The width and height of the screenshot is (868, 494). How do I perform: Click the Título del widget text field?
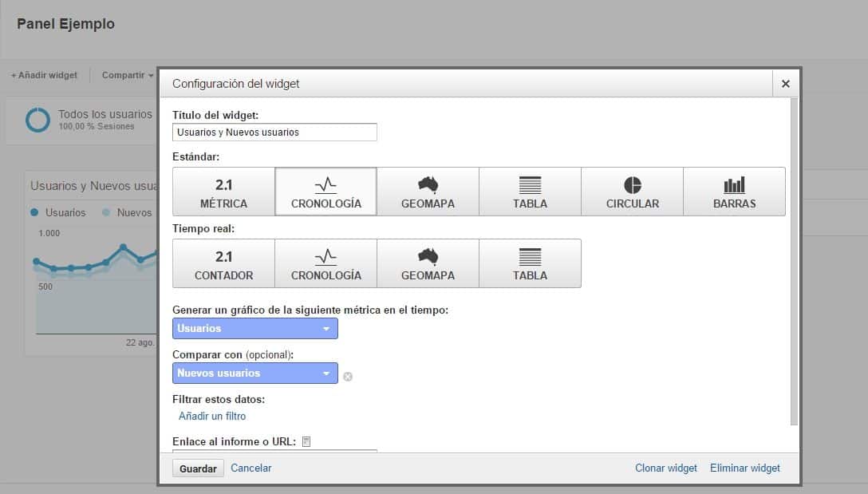pos(274,132)
